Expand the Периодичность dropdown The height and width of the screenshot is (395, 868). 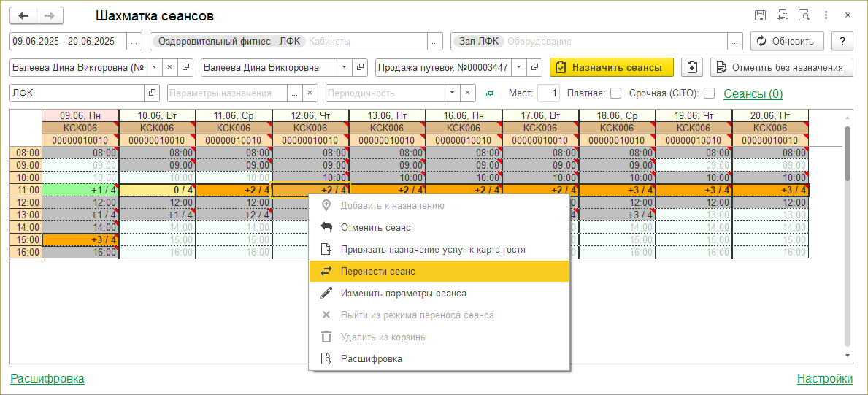click(x=453, y=93)
